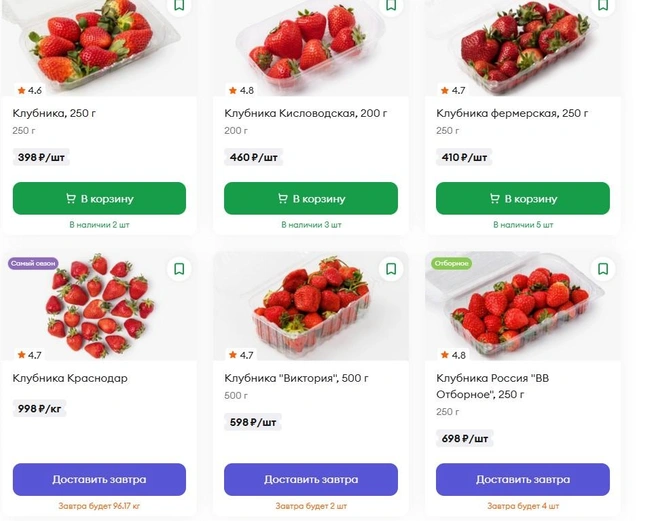Open the Клубника фермерская product photo
Viewport: 656px width, 521px height.
coord(523,48)
